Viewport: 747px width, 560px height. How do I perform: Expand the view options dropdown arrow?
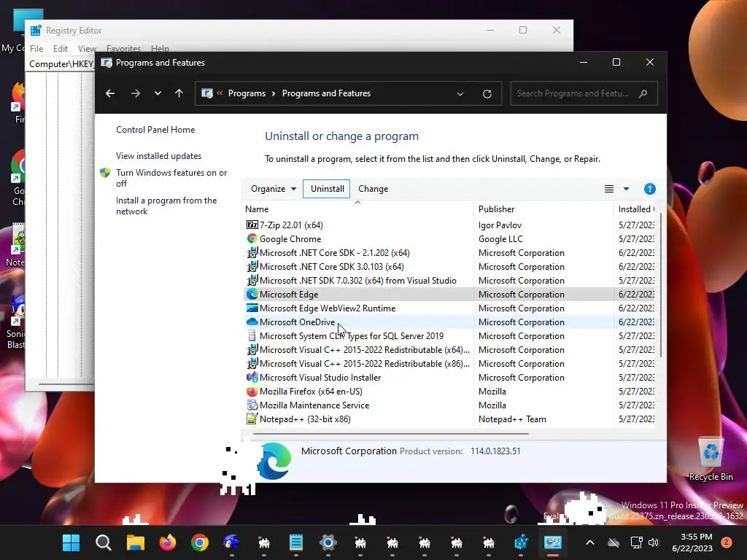tap(626, 189)
